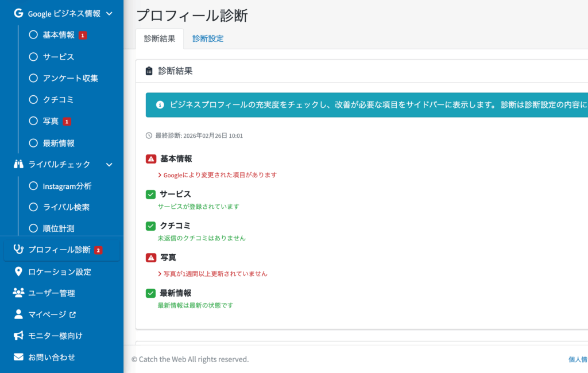Click the envelope icon for お問い合わせ
The image size is (588, 373).
[18, 357]
